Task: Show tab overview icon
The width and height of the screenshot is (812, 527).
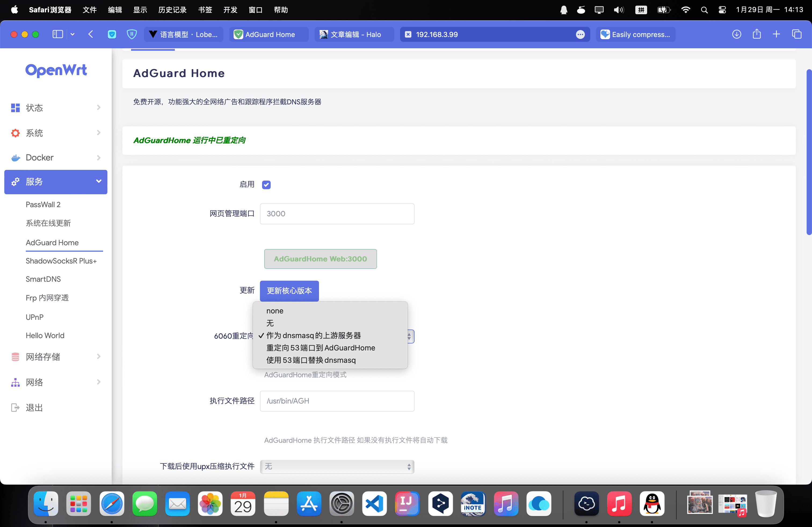Action: 797,34
